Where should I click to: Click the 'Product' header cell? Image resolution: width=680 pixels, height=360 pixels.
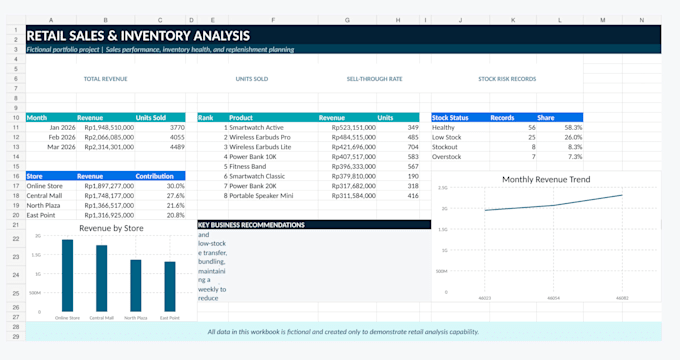pyautogui.click(x=273, y=118)
